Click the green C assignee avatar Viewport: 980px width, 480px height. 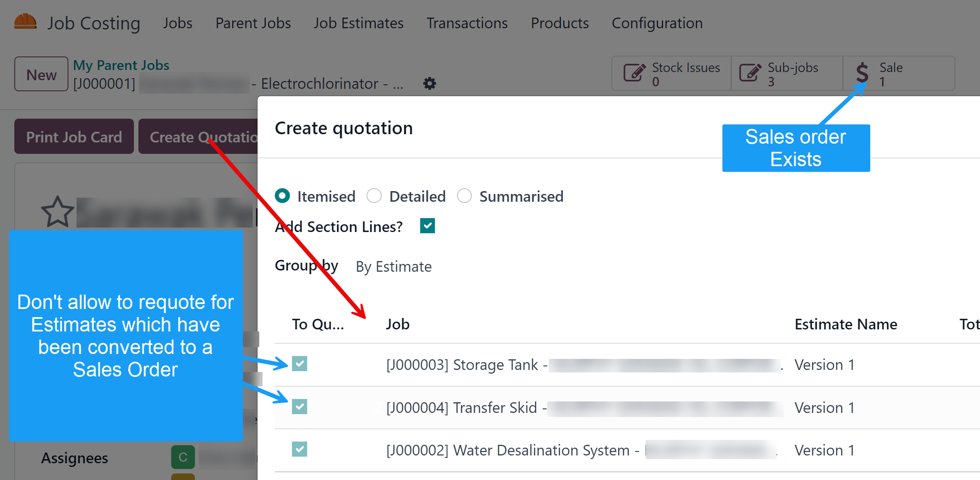(183, 457)
